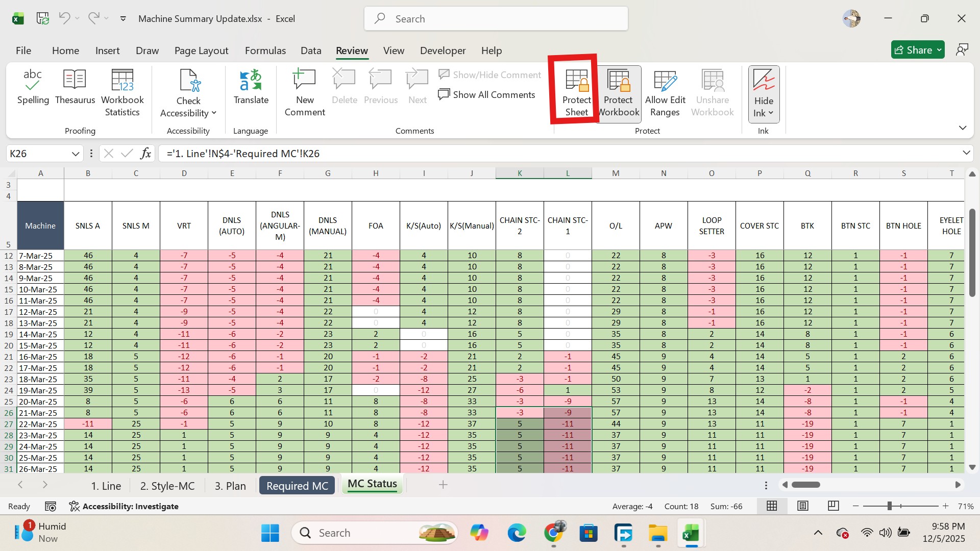Open Allow Edit Ranges
The height and width of the screenshot is (551, 980).
point(665,92)
